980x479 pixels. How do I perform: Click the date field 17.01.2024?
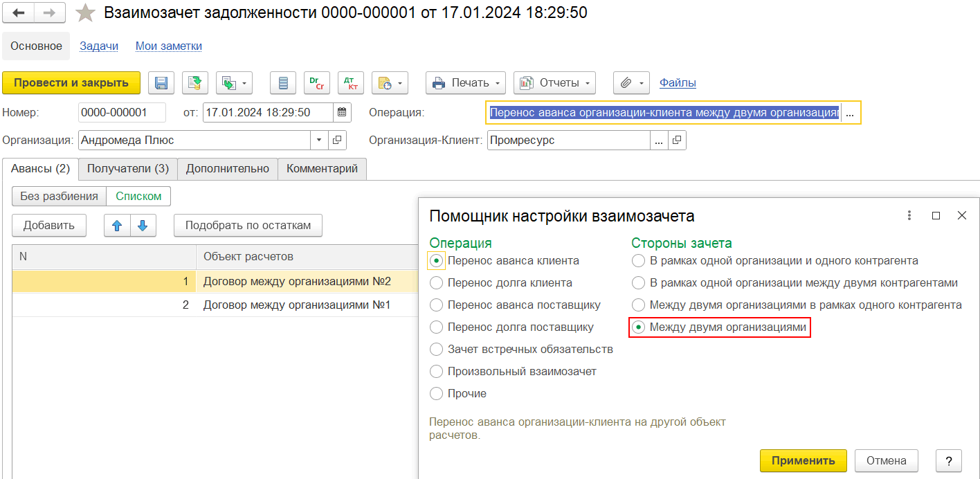coord(269,112)
